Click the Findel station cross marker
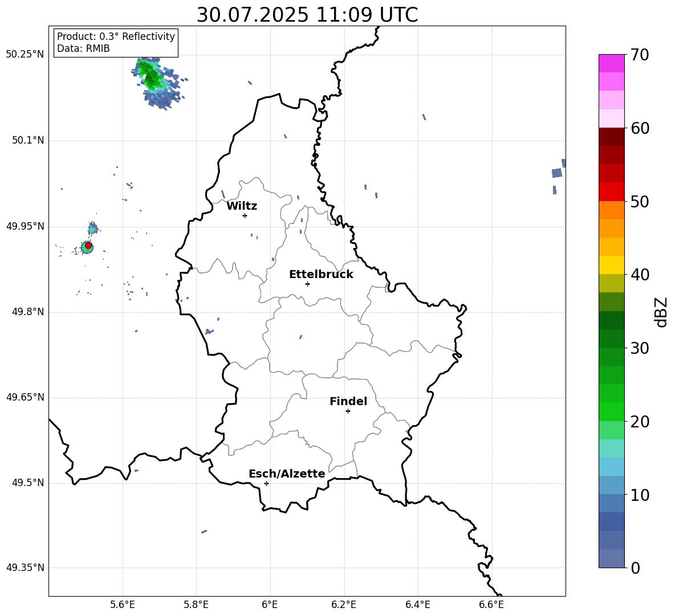This screenshot has width=675, height=616. pos(348,411)
